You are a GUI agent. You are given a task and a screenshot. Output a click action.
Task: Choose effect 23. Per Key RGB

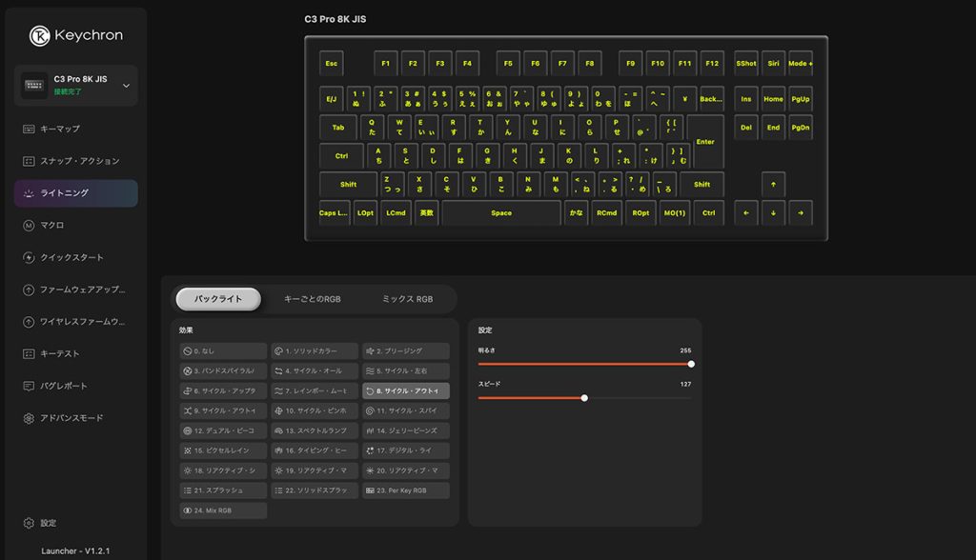tap(406, 490)
